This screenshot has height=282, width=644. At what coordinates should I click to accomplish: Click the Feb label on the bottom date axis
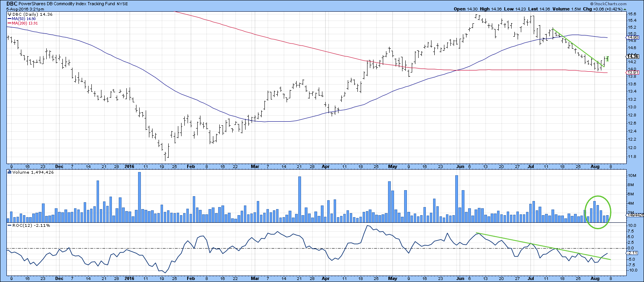(x=191, y=278)
